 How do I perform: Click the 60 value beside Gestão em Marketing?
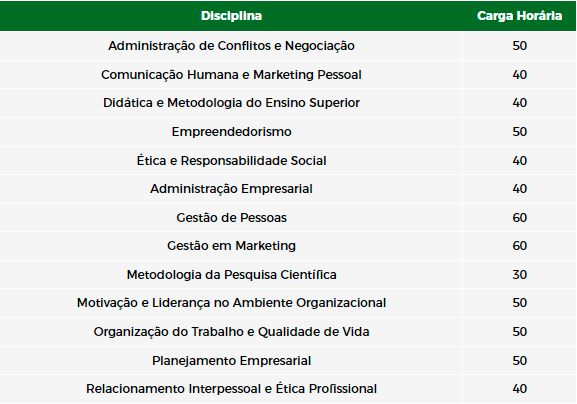click(x=519, y=246)
